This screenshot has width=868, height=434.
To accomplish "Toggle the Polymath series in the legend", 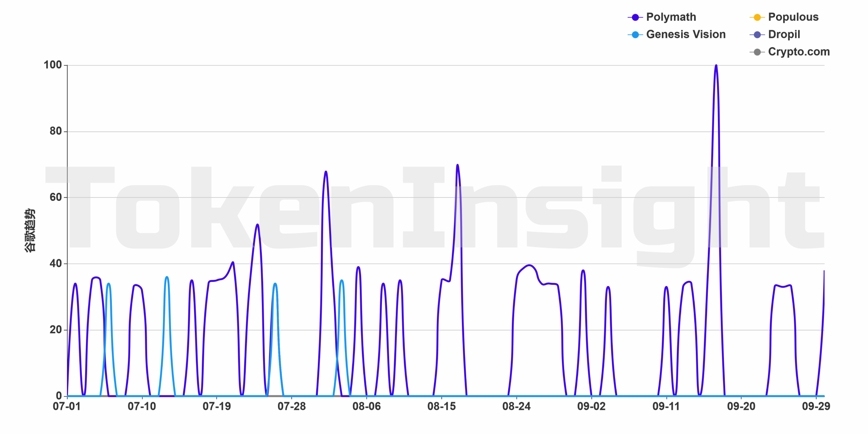I will (x=662, y=17).
